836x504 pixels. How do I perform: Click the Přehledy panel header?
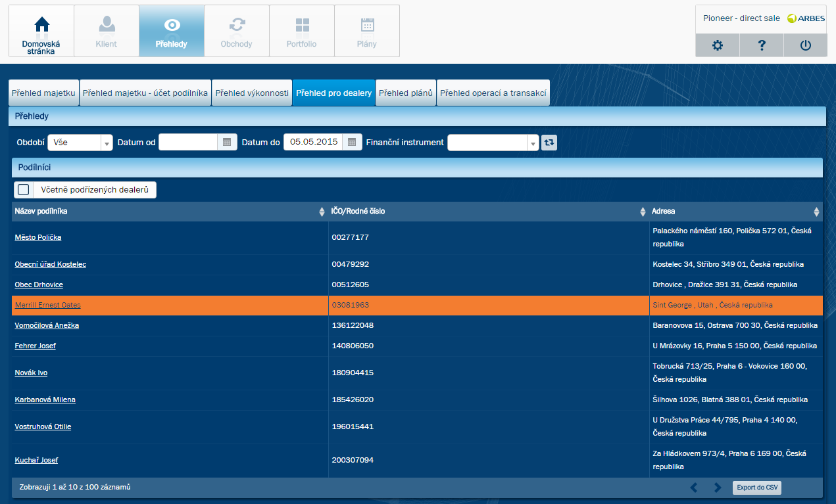click(417, 116)
